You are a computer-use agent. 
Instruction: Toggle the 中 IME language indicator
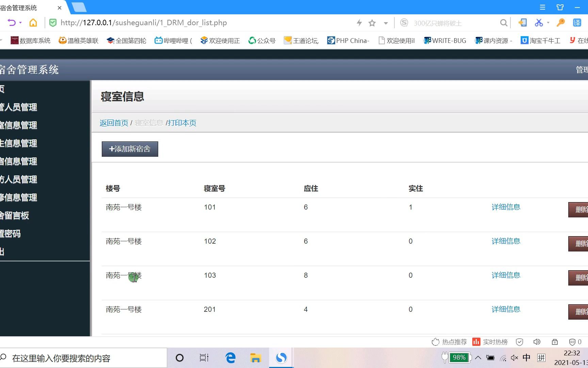coord(526,357)
